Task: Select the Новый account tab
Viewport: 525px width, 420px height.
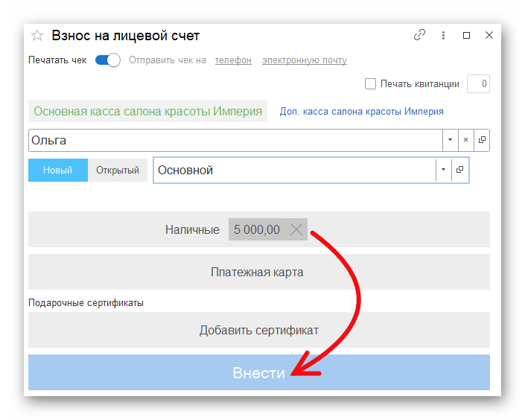Action: pos(58,170)
